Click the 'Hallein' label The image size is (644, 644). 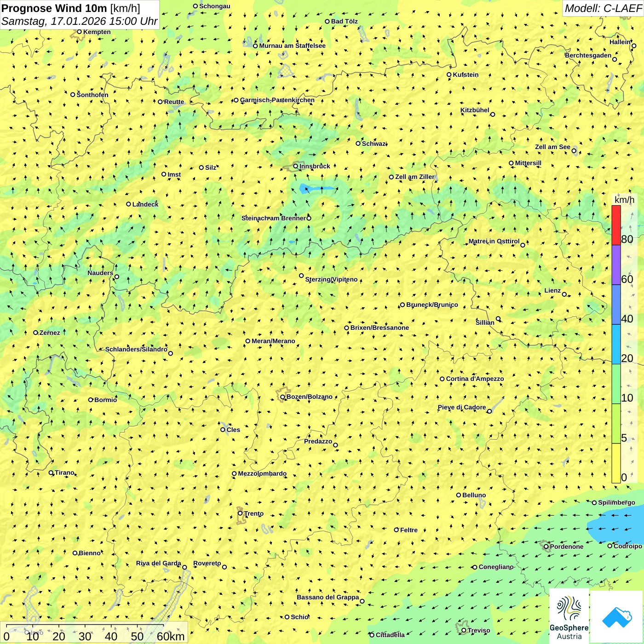(x=620, y=42)
